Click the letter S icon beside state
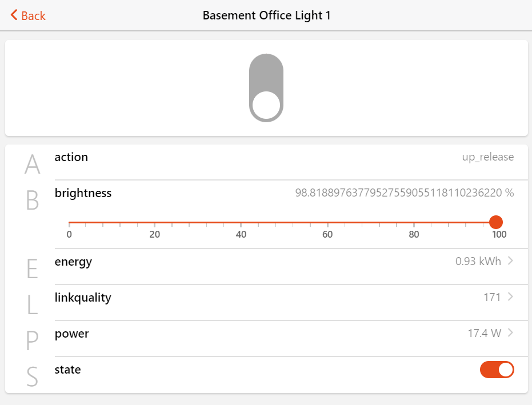This screenshot has width=532, height=405. (33, 376)
